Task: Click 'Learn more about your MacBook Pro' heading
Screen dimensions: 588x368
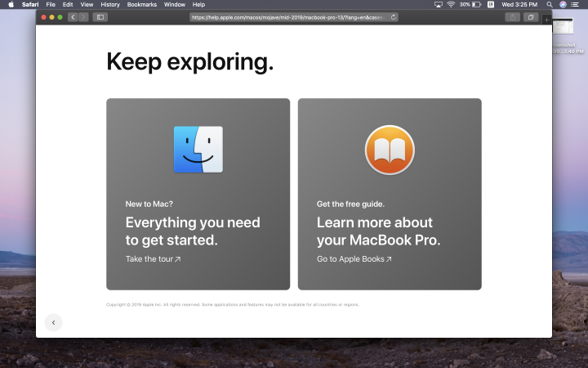Action: (x=378, y=231)
